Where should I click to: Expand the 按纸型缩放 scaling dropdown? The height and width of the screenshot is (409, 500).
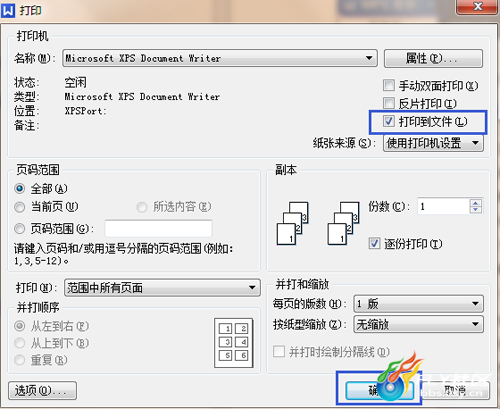tap(418, 324)
